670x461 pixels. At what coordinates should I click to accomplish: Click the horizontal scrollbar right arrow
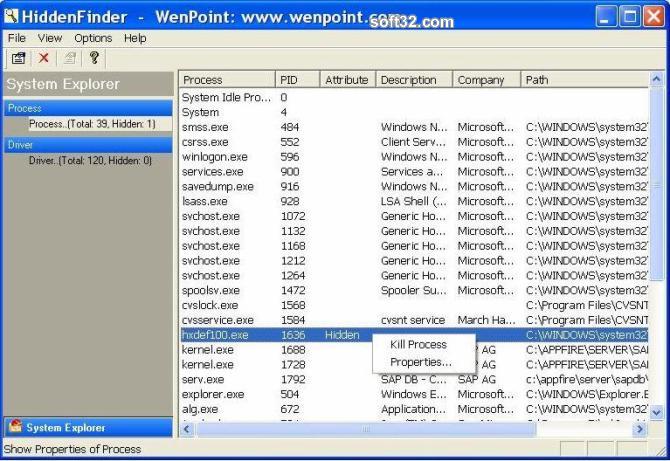[641, 428]
